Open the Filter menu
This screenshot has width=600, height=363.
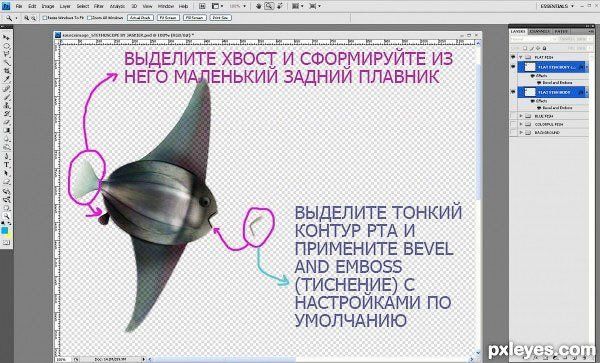[x=99, y=6]
